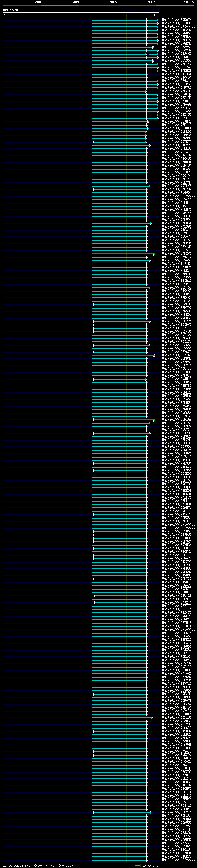
Task: Select hit label UniRef100_P17745
Action: (x=177, y=67)
